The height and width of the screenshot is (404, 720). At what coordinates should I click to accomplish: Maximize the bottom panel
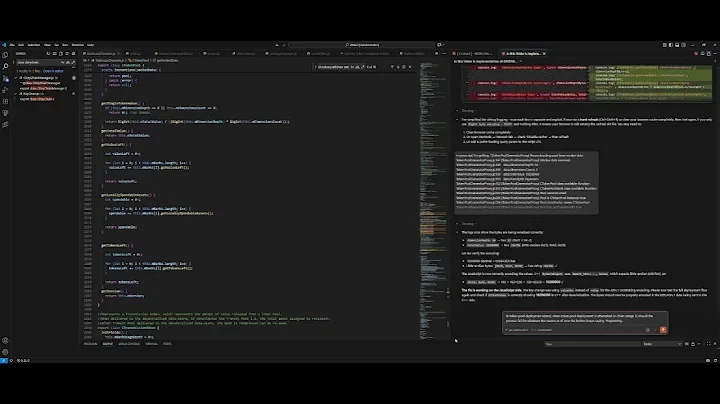coord(709,344)
